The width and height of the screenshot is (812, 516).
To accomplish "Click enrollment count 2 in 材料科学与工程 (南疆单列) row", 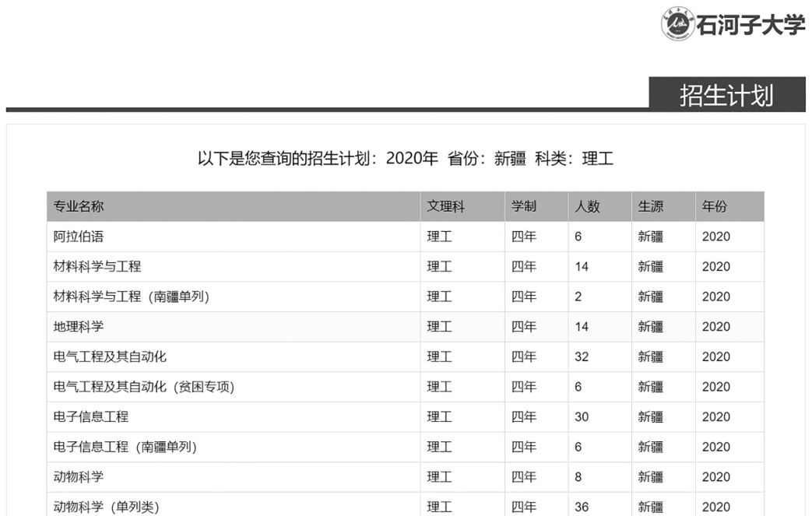I will pos(578,297).
